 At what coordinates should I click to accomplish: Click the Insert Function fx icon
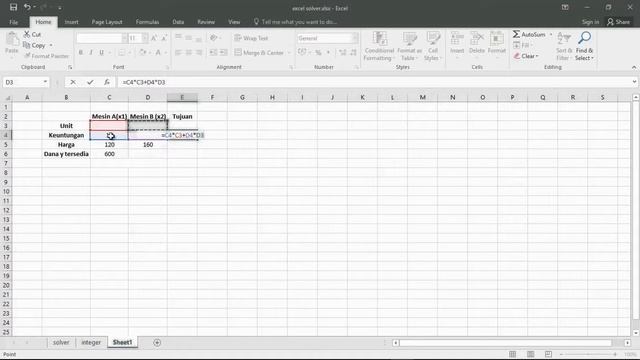pos(107,82)
